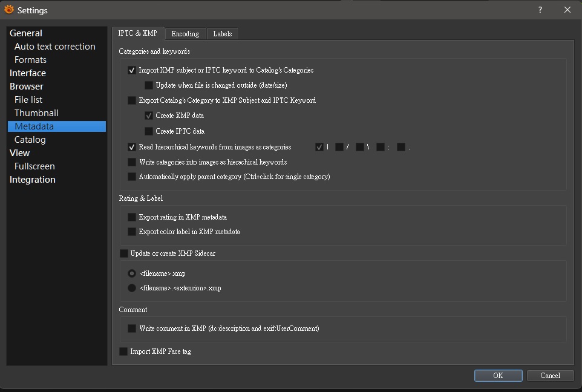Select Fullscreen under View

34,166
